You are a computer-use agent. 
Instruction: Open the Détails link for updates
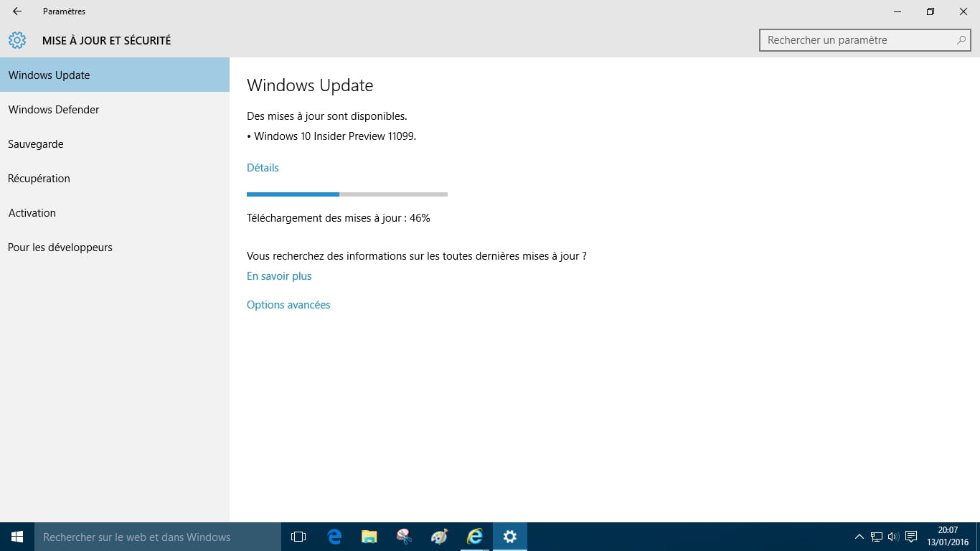coord(263,167)
